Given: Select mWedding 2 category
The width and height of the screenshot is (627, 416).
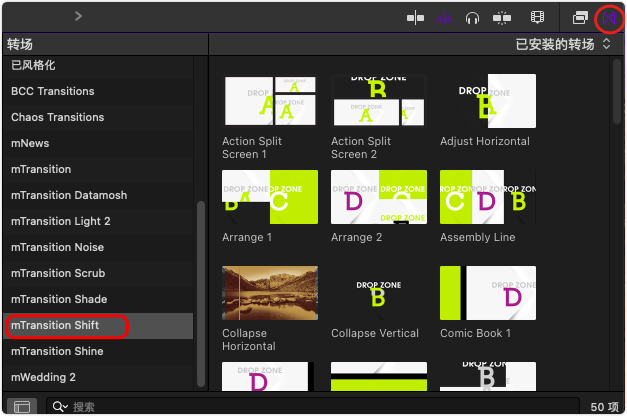Looking at the screenshot, I should pos(98,377).
